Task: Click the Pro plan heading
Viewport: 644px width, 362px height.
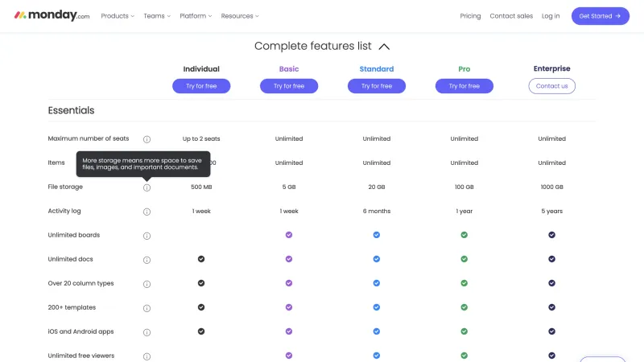Action: (464, 69)
